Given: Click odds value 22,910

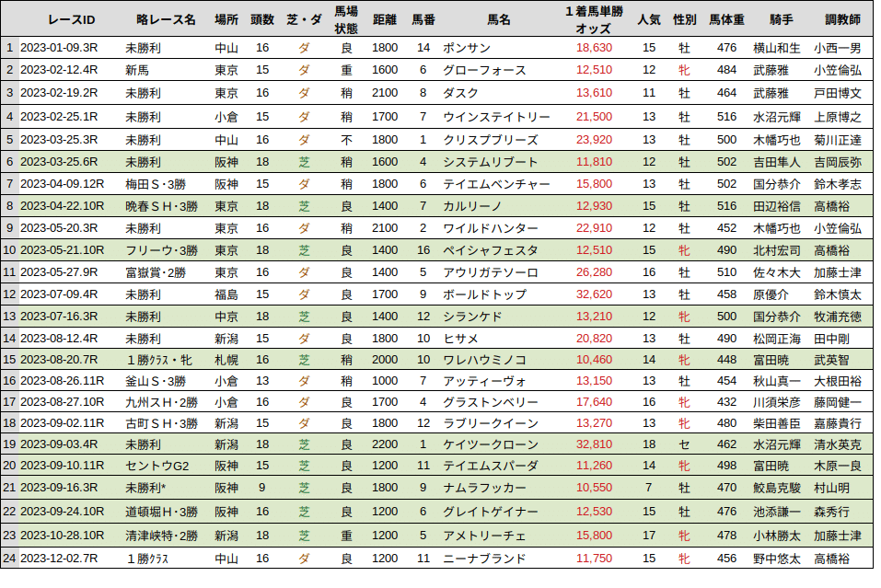Looking at the screenshot, I should [594, 228].
